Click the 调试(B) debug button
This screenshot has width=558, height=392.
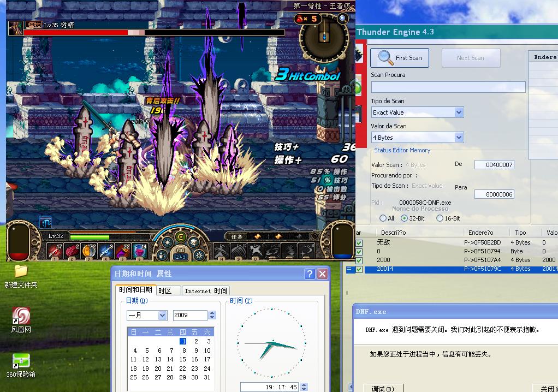coord(383,388)
